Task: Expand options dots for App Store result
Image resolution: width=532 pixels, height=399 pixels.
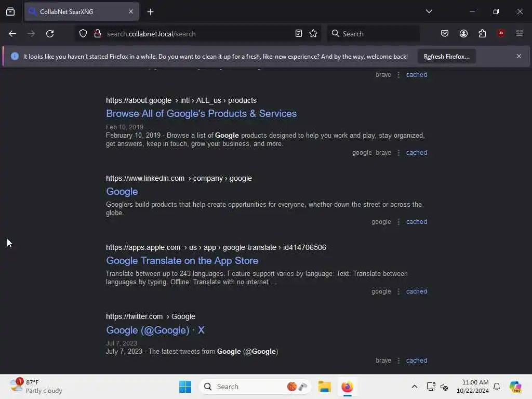Action: pos(398,291)
